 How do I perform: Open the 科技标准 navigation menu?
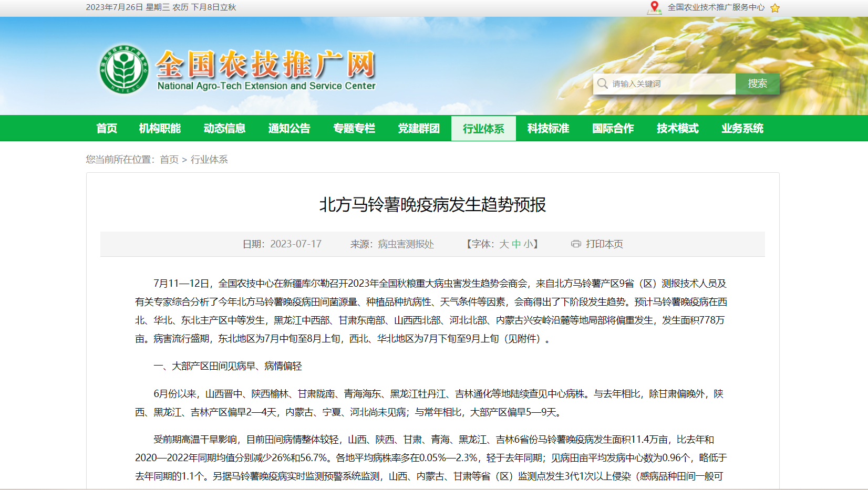[x=547, y=128]
